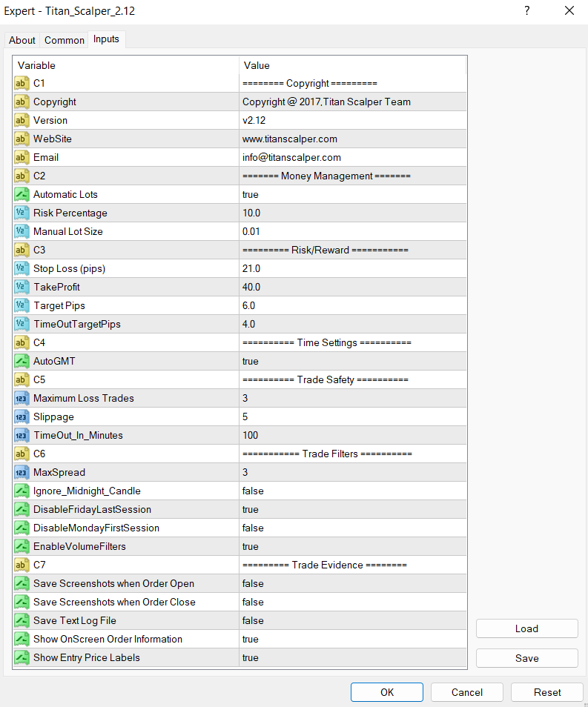
Task: Select Save Text Log File value cell
Action: [x=353, y=620]
